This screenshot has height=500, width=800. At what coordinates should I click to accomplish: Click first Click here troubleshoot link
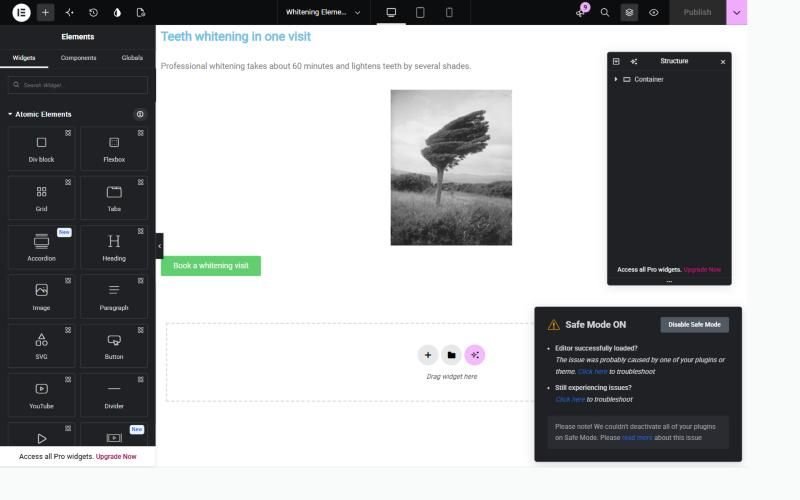[x=592, y=371]
